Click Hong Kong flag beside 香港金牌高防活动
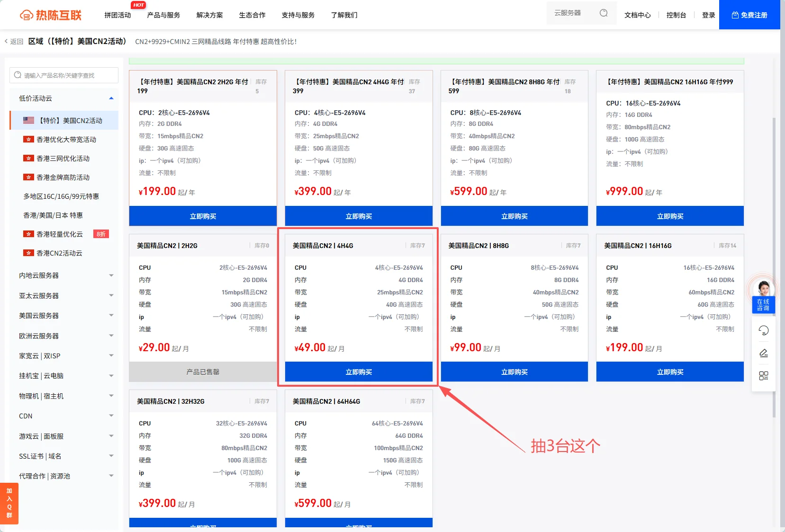 [28, 177]
